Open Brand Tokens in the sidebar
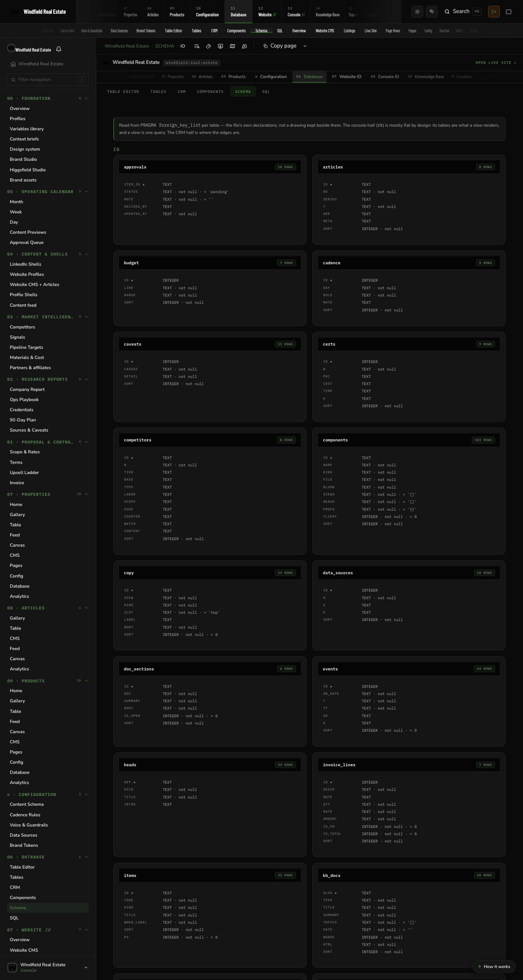 click(24, 845)
